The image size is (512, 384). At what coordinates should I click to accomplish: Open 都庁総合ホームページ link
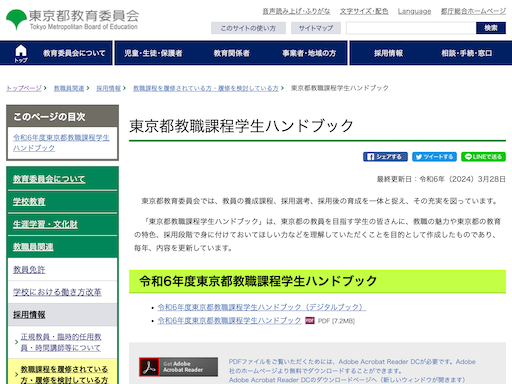click(x=473, y=11)
